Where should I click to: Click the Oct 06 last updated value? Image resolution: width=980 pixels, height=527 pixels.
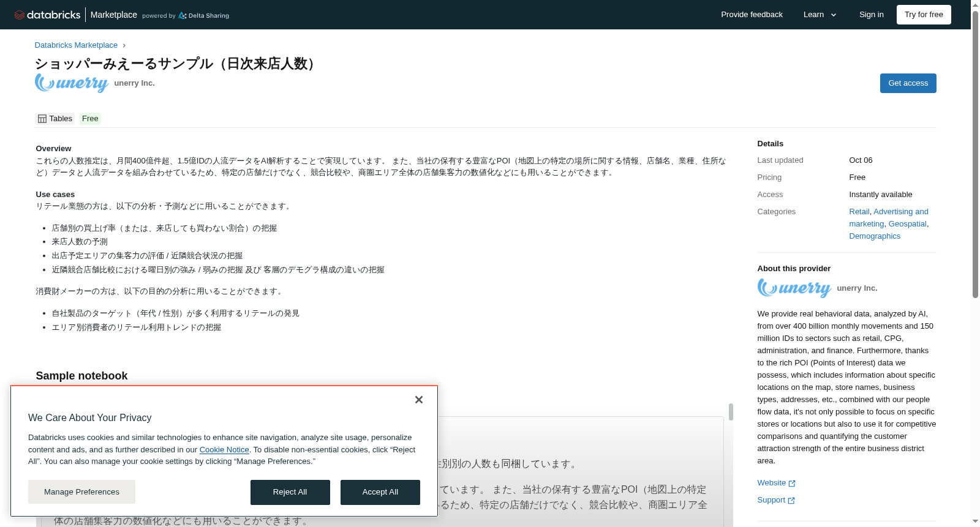coord(861,160)
